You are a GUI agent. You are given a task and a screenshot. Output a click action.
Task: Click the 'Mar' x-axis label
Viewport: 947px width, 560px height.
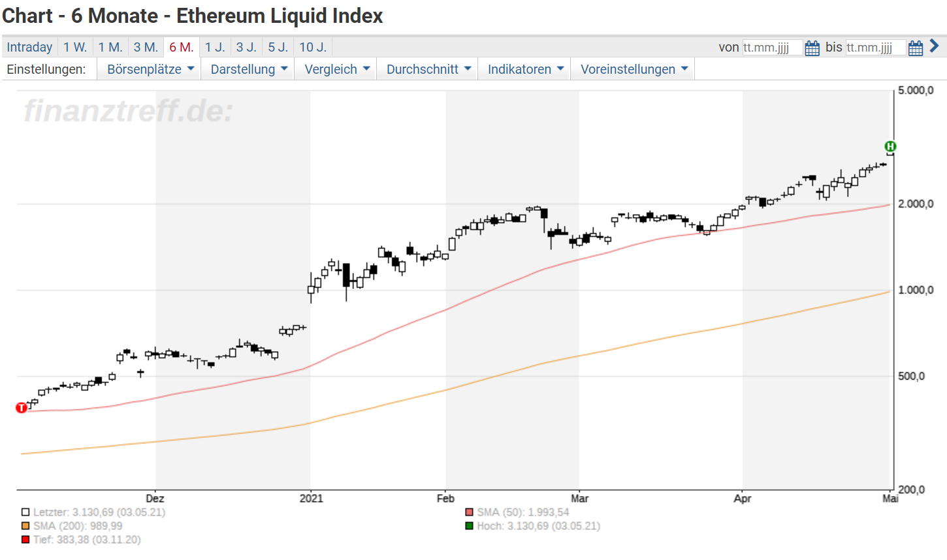pyautogui.click(x=579, y=499)
